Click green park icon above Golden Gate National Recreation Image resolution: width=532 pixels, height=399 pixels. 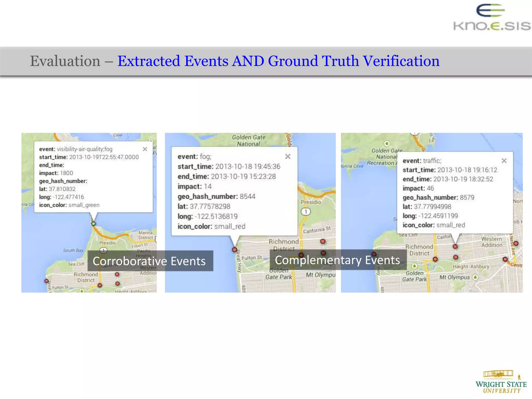coord(387,143)
